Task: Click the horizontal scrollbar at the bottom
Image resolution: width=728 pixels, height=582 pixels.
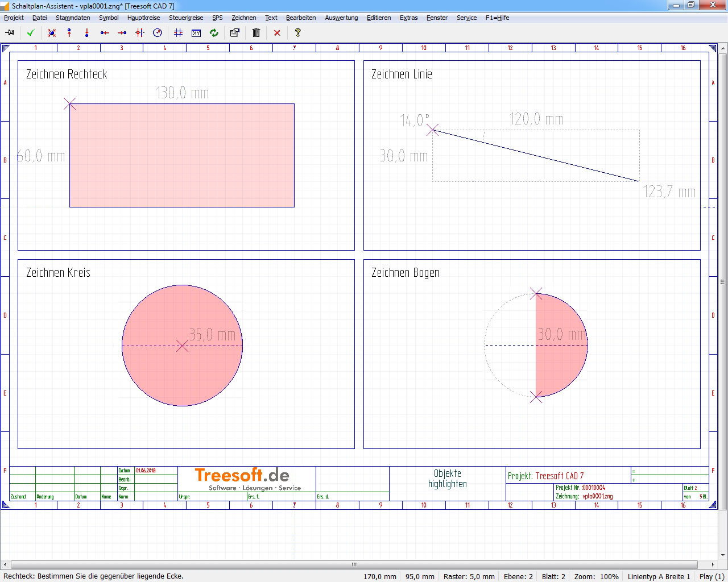Action: [x=354, y=564]
